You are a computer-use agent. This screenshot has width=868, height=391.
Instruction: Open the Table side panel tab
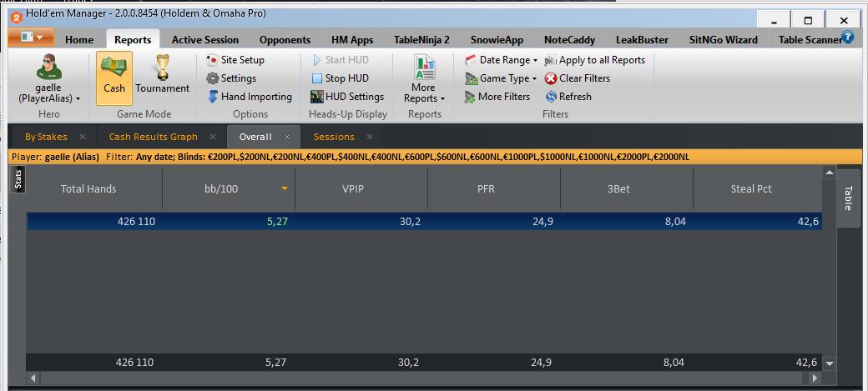[x=847, y=198]
